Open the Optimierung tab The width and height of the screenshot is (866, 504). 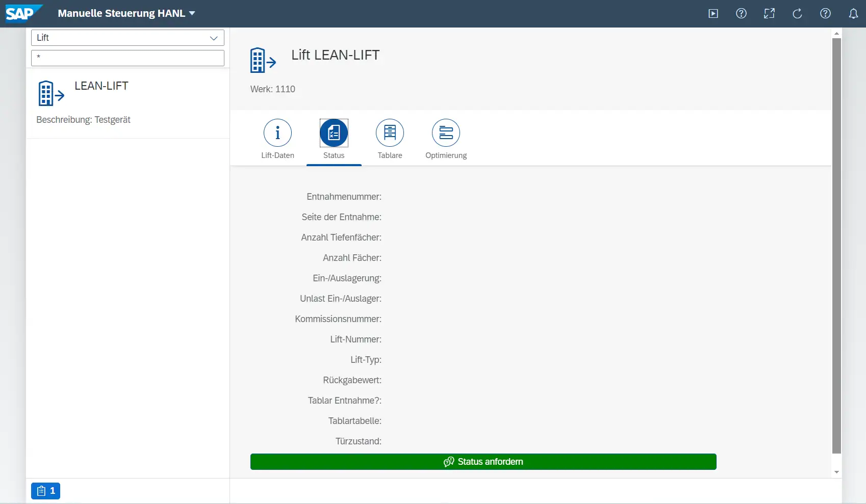pos(446,140)
